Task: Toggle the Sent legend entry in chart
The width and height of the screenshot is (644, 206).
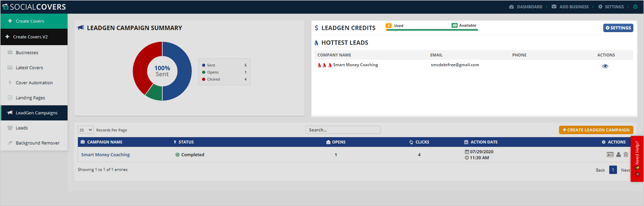Action: point(210,65)
